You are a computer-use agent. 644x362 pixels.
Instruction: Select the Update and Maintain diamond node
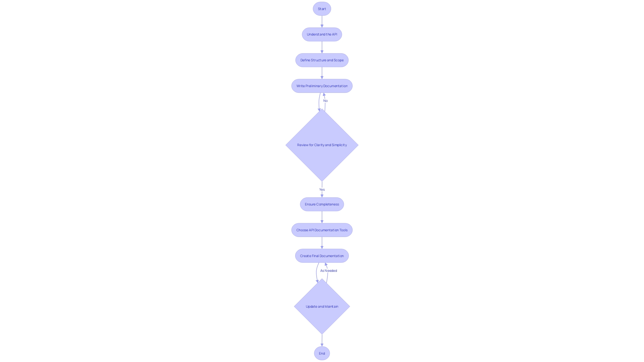(322, 306)
